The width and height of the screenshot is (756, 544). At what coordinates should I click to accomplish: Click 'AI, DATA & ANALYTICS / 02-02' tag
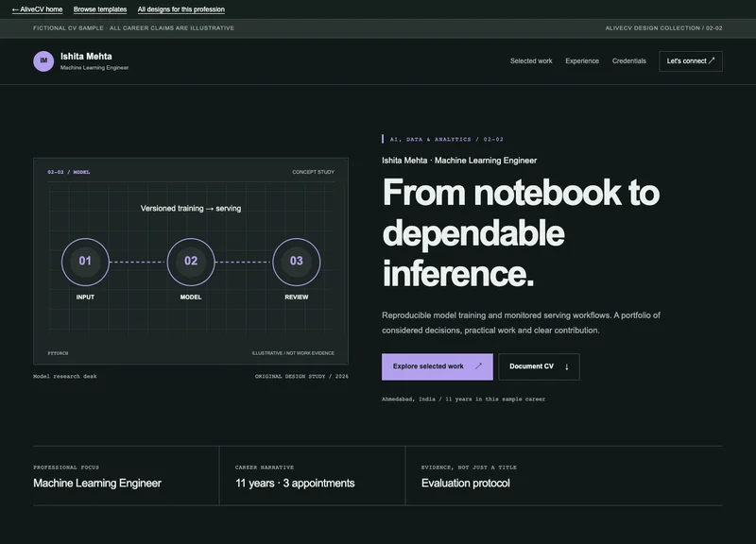coord(446,139)
